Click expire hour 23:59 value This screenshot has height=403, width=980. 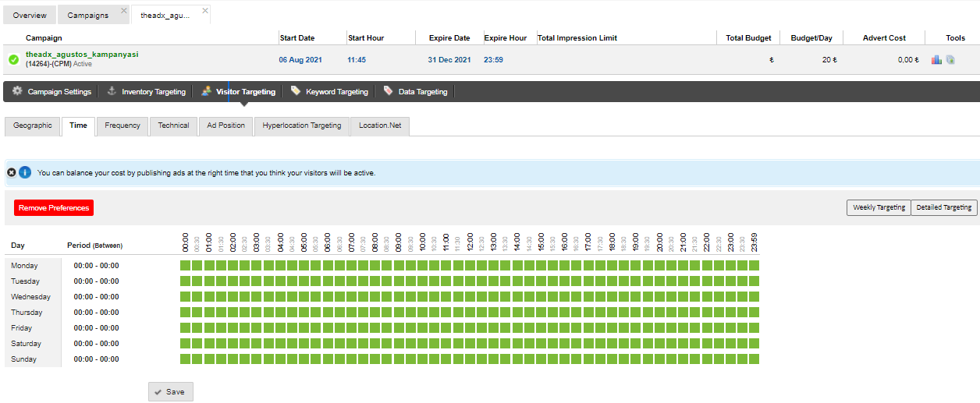[x=493, y=59]
